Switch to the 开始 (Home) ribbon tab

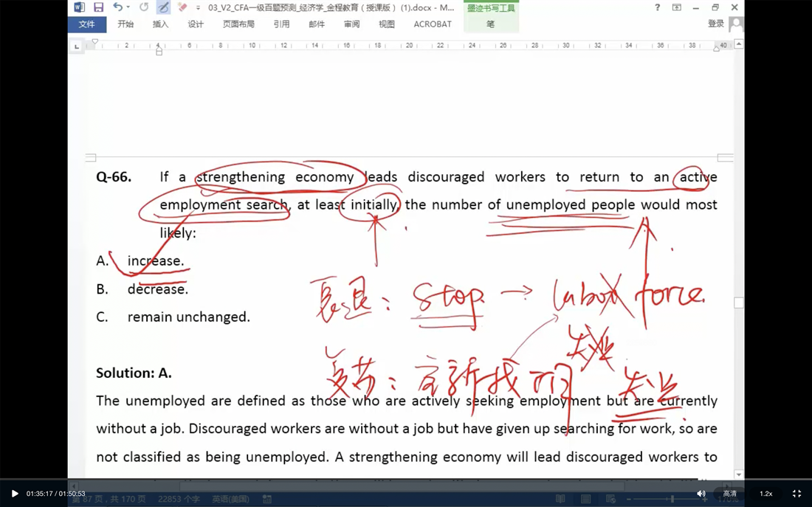[125, 24]
